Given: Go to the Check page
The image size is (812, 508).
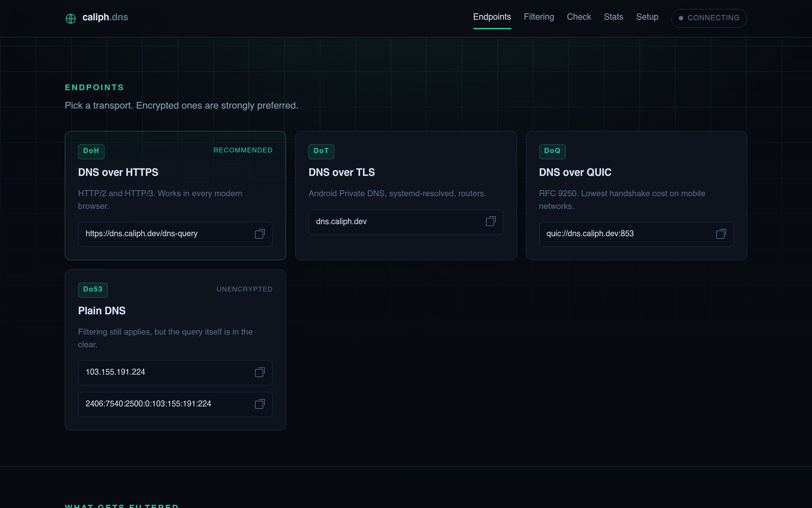Looking at the screenshot, I should click(x=579, y=17).
